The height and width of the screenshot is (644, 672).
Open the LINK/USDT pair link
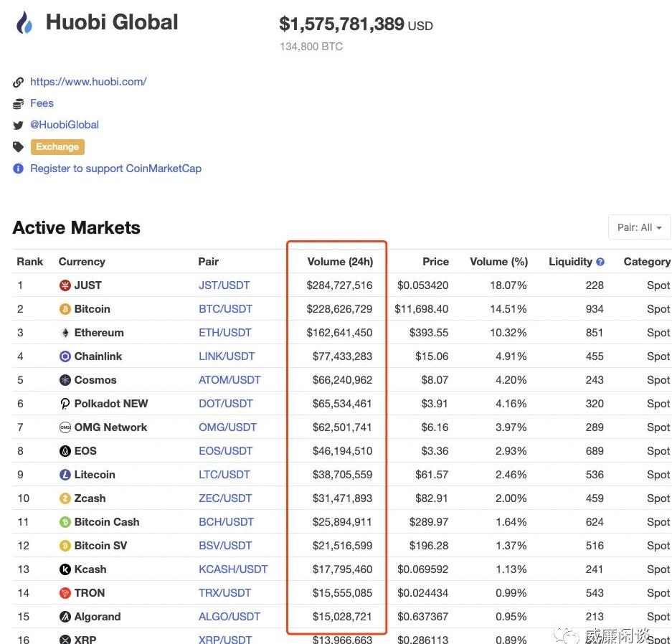coord(227,356)
